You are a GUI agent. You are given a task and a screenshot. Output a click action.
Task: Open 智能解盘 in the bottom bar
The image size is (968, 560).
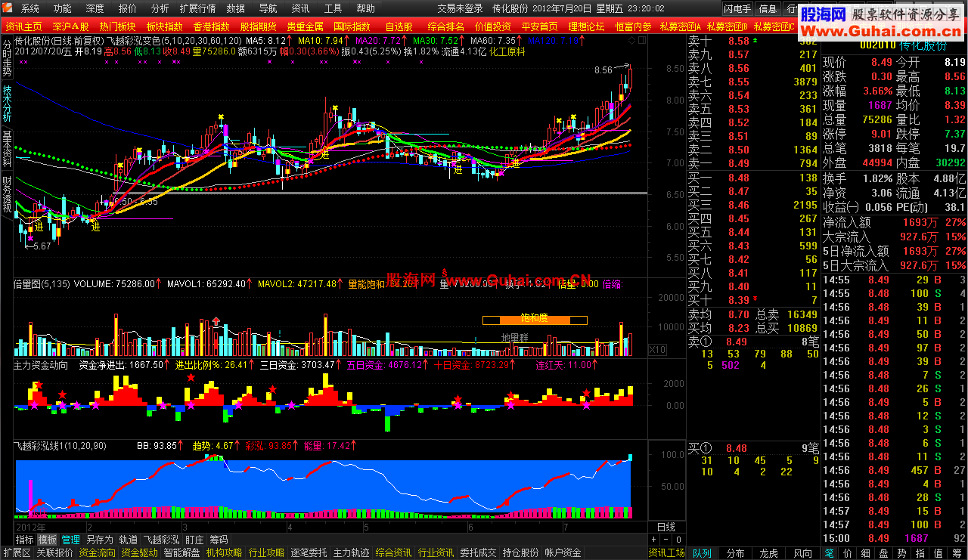point(182,553)
